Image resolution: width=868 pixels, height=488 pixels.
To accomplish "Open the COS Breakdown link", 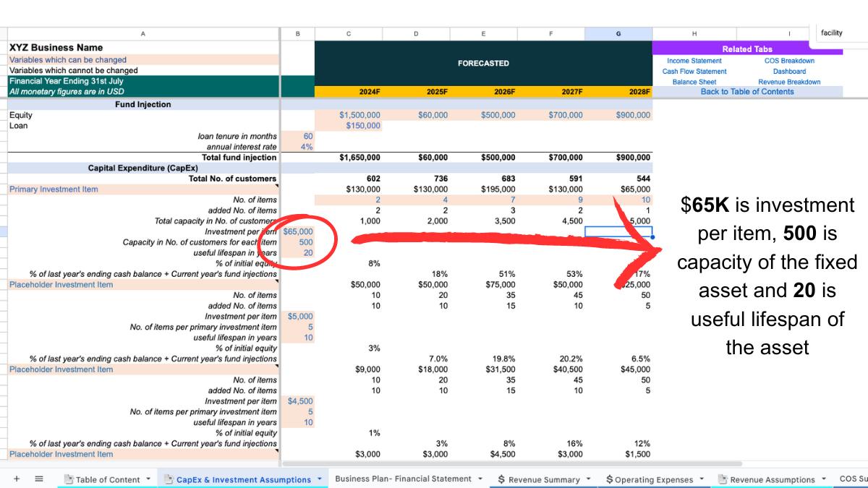I will [789, 61].
